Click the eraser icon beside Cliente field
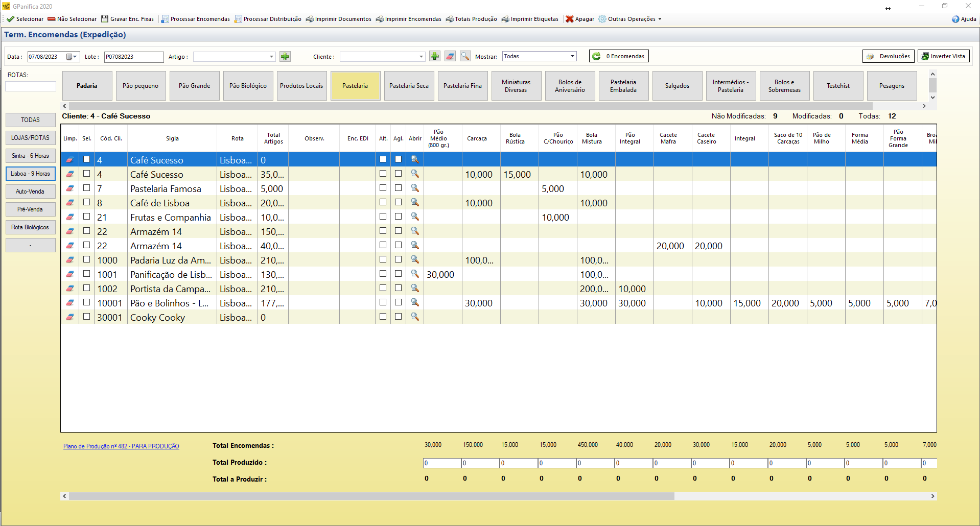The image size is (980, 526). tap(450, 57)
